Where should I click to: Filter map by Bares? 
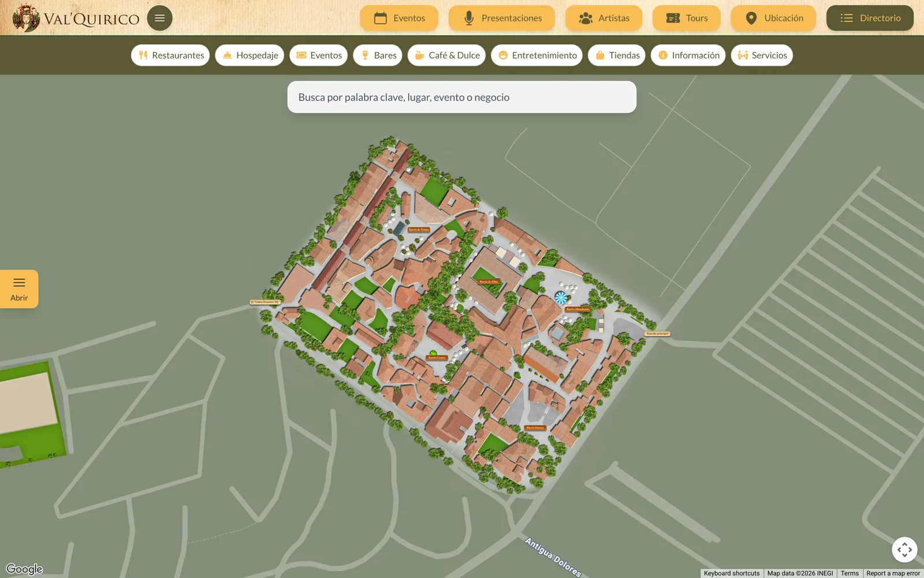[378, 55]
